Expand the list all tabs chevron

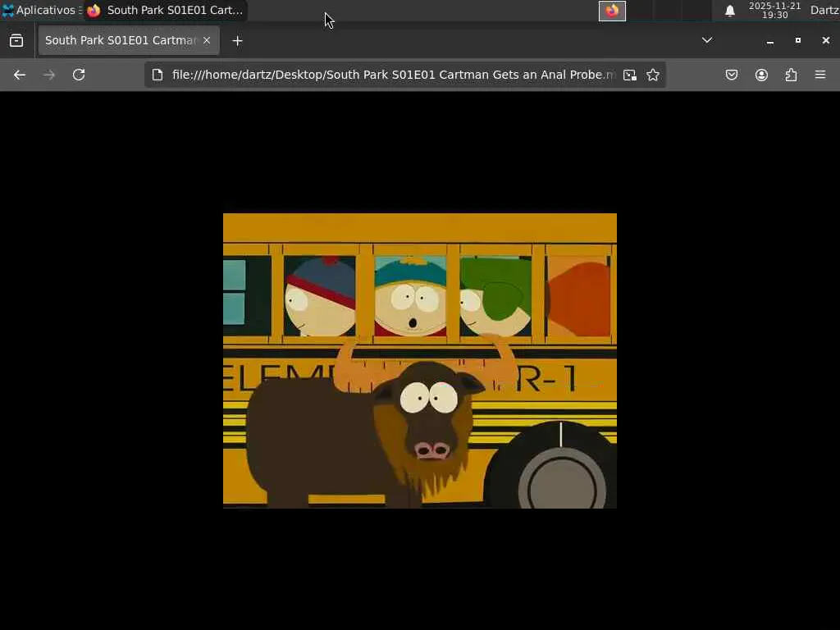707,40
